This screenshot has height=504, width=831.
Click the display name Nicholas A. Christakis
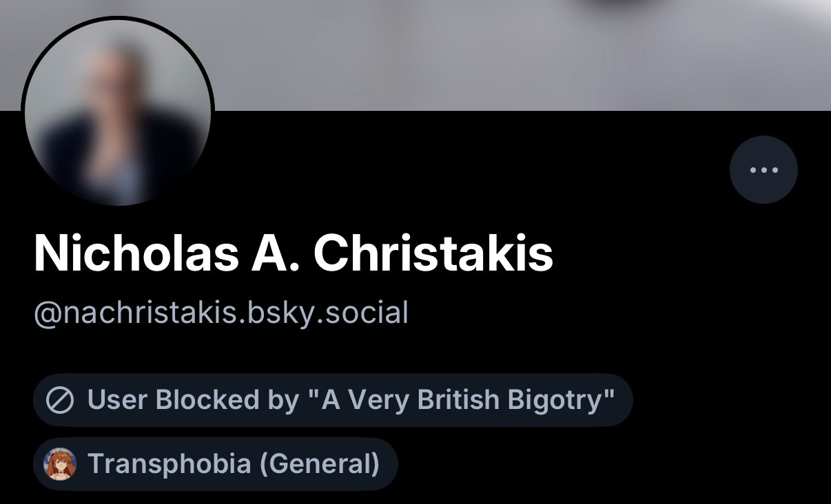294,253
